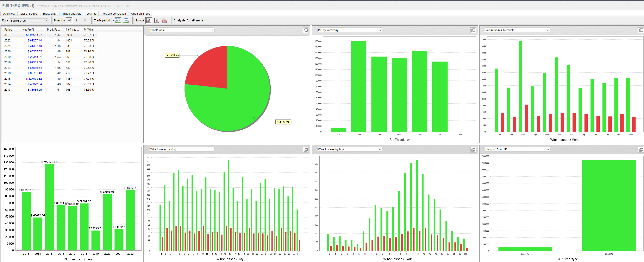Choose the out-of-sample 'OOS' icon
644x262 pixels.
point(164,21)
